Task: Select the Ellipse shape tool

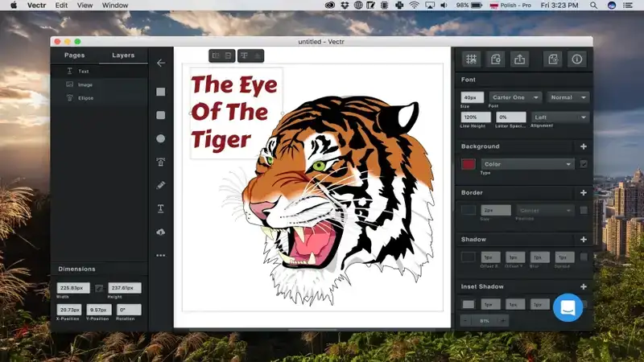Action: 160,138
